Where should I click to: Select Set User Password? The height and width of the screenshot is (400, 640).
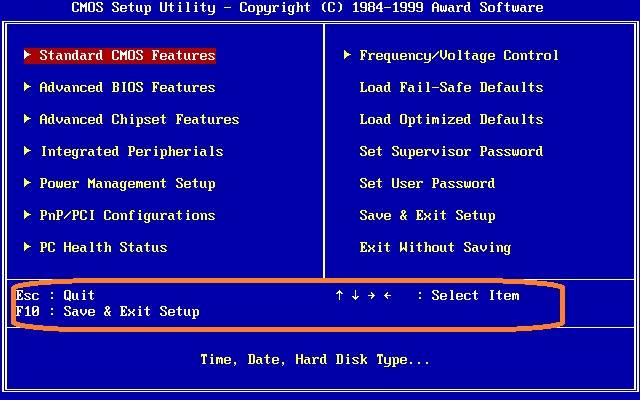pos(427,184)
